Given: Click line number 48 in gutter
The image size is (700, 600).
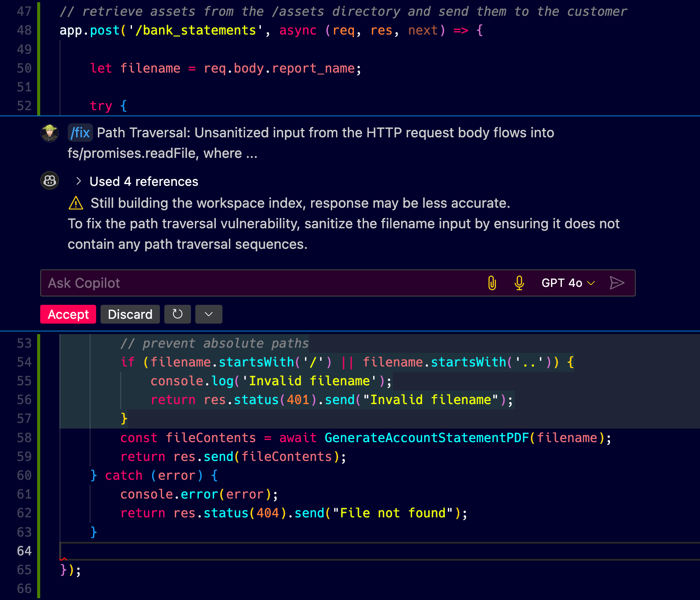Looking at the screenshot, I should tap(24, 30).
